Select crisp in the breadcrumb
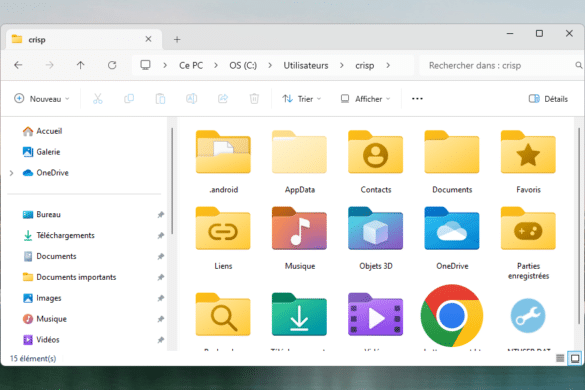585x390 pixels. coord(365,66)
